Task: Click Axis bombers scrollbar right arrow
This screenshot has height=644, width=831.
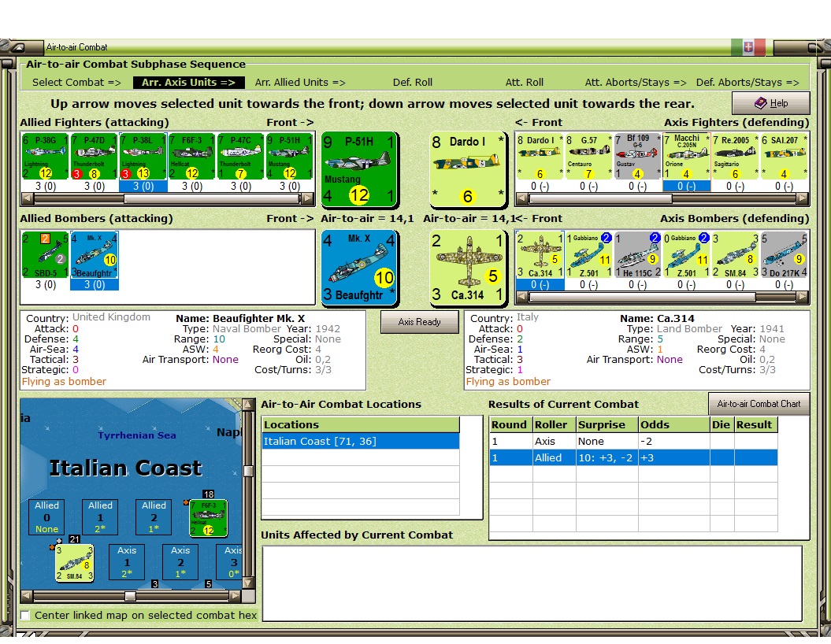Action: click(803, 297)
